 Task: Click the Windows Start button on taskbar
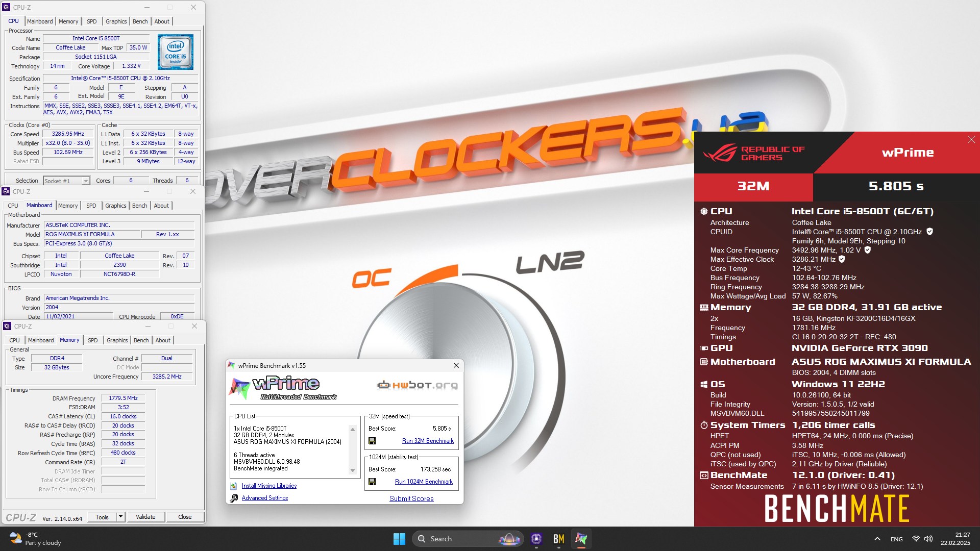tap(399, 539)
